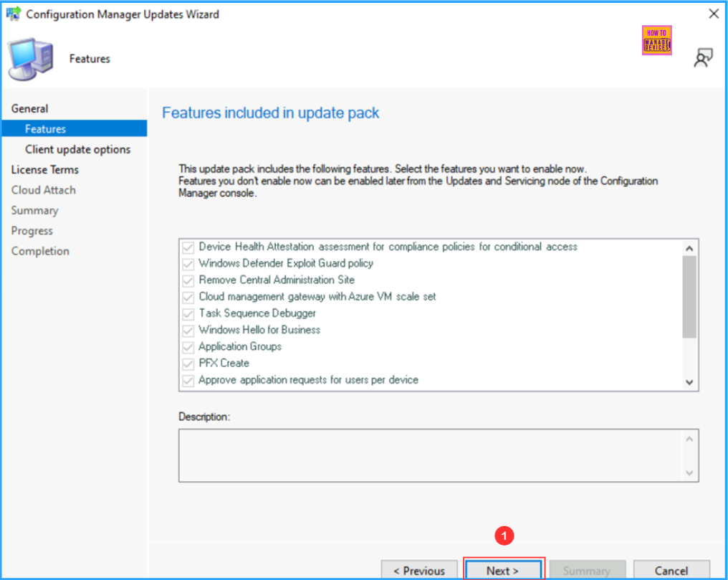Select Completion step in navigation
The image size is (728, 580).
(40, 251)
